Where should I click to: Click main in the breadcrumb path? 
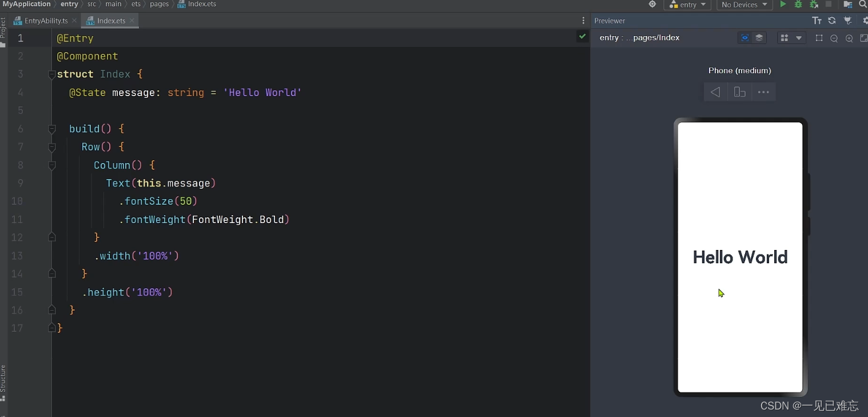[113, 4]
